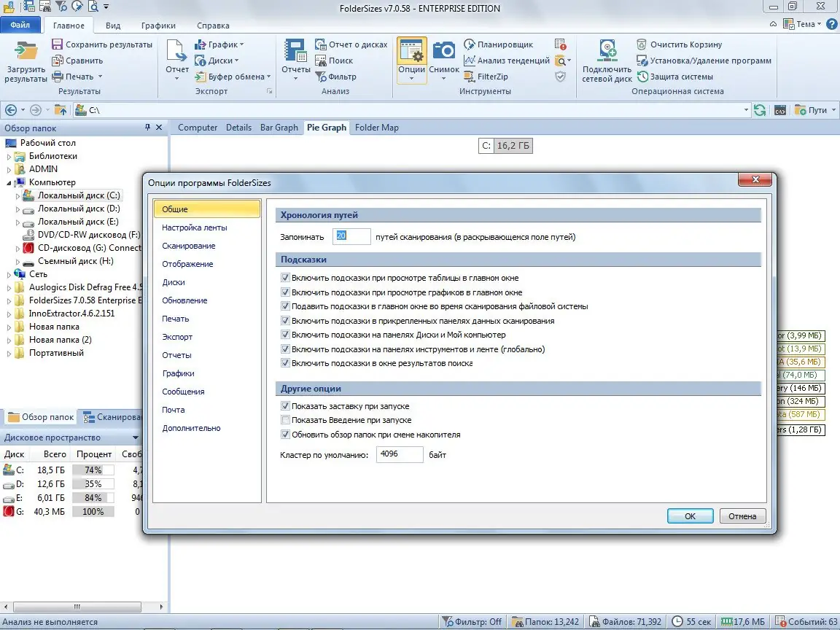Click the E: drive 84% usage bar
Screen dimensions: 840x630
point(93,498)
